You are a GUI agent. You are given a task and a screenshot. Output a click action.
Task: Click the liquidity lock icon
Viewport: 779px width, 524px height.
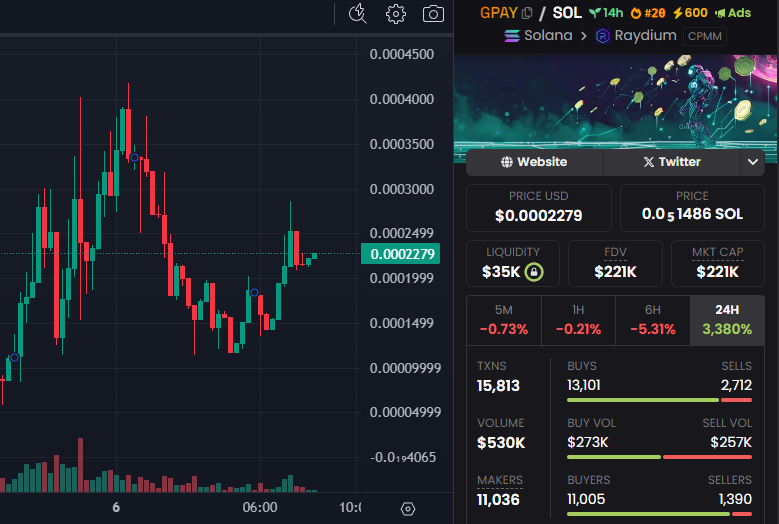click(x=534, y=272)
